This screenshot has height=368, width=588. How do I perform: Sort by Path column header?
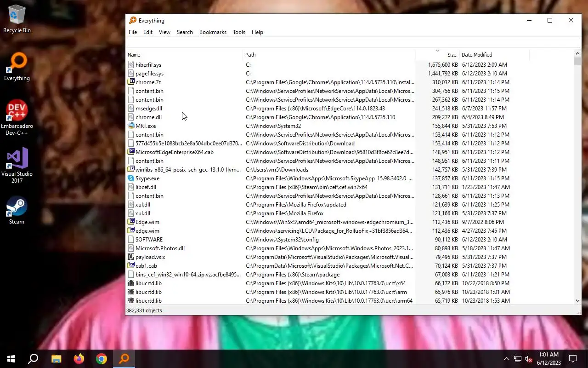coord(329,55)
